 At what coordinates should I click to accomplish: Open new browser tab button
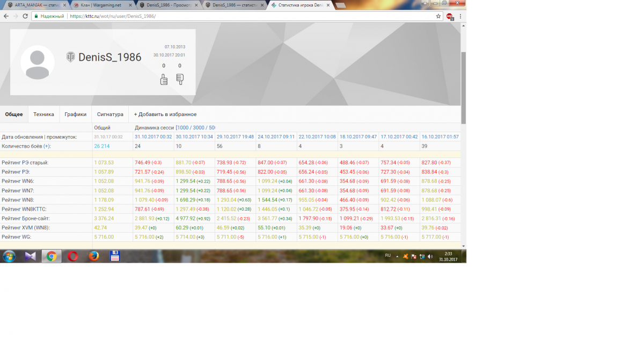click(341, 5)
